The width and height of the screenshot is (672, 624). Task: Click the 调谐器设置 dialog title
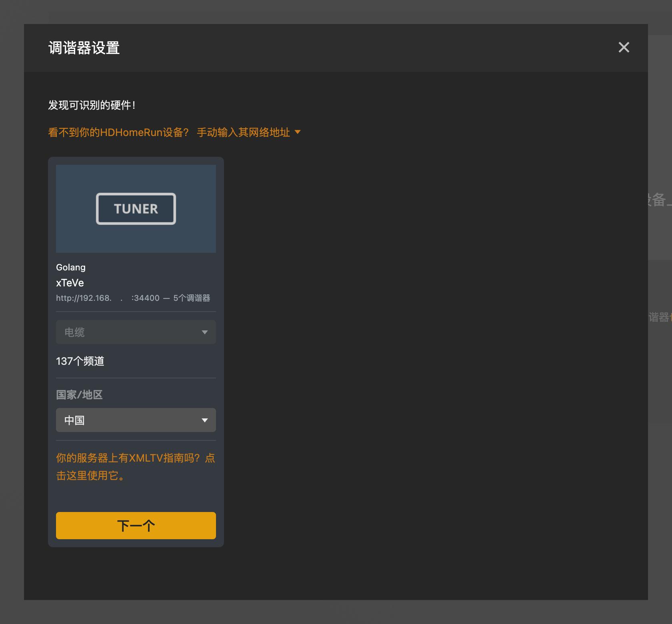tap(83, 48)
